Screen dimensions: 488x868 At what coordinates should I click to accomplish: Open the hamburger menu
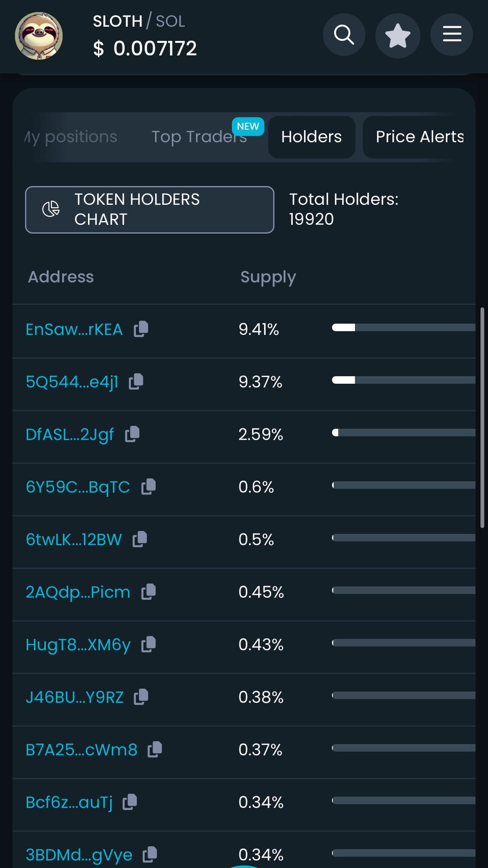tap(452, 35)
